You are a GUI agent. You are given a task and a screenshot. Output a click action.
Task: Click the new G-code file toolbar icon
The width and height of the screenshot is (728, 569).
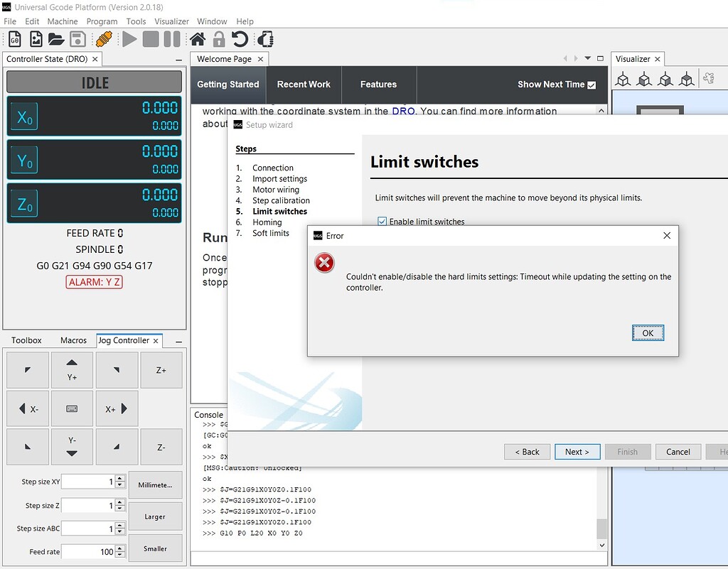point(15,39)
